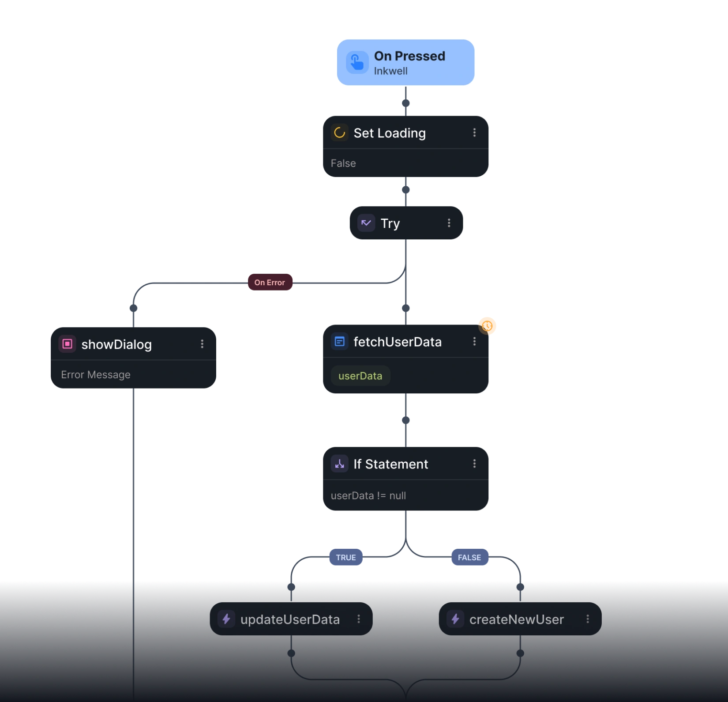Click the updateUserData lightning icon
728x702 pixels.
226,619
